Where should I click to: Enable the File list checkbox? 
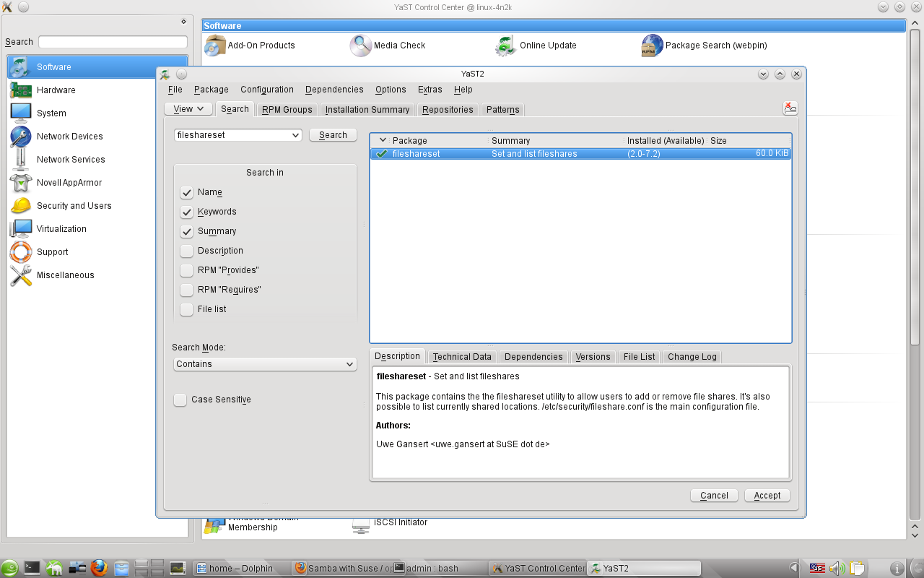[187, 310]
